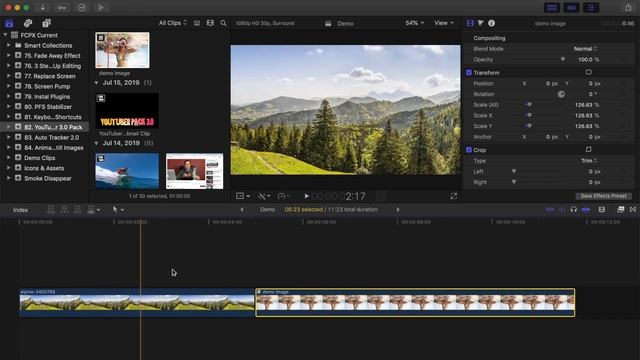The image size is (640, 360).
Task: Open the All Clips filter dropdown
Action: 173,23
